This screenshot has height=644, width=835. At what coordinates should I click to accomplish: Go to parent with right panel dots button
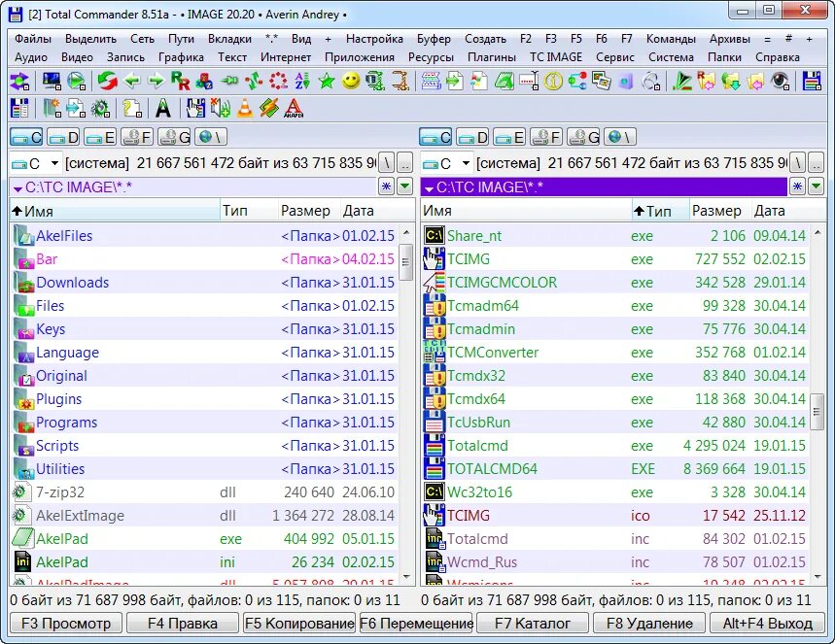click(817, 163)
